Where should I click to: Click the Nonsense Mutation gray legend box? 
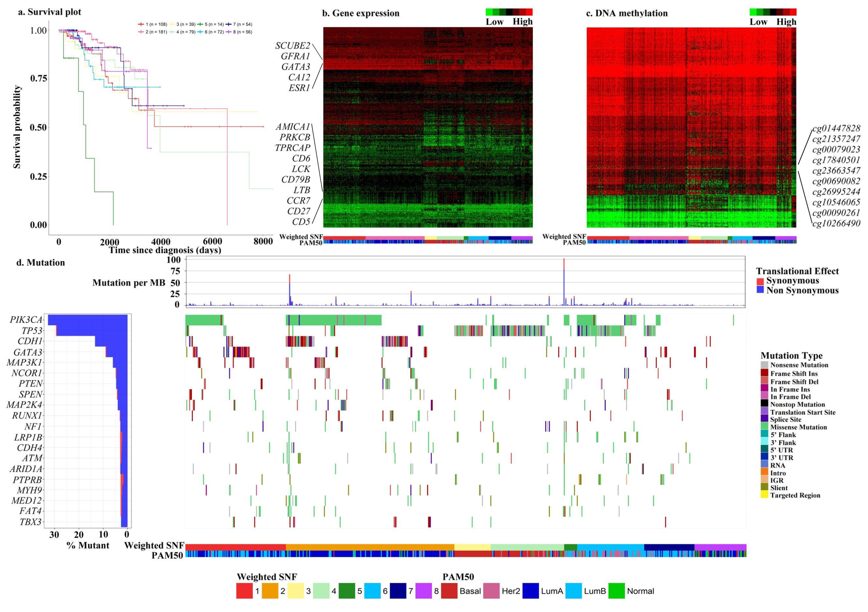point(764,365)
